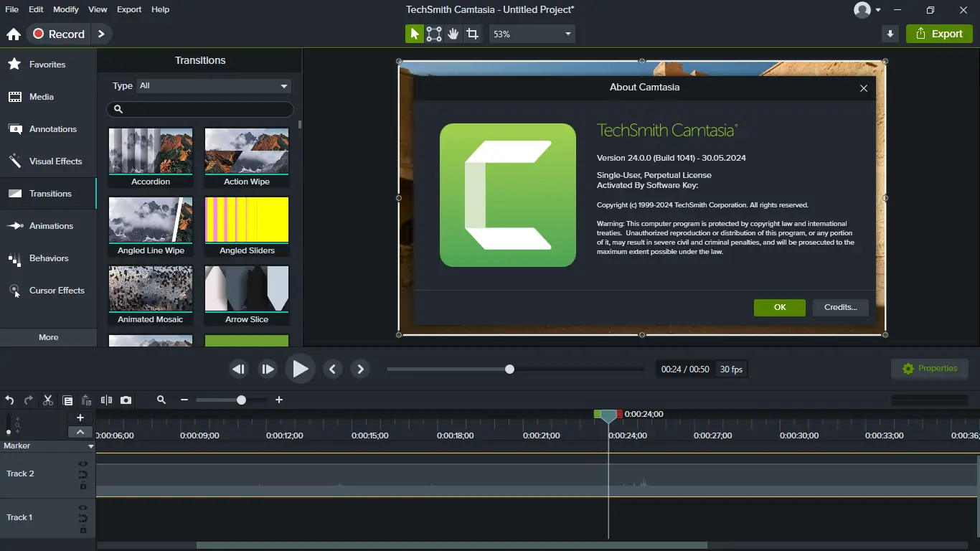Viewport: 980px width, 551px height.
Task: Open the Cursor Effects tab
Action: pos(48,291)
